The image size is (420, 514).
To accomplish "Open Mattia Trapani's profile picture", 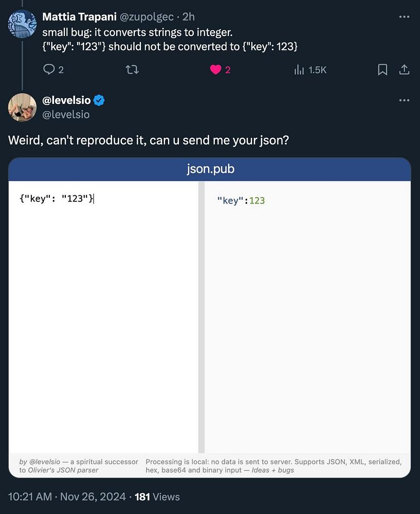I will (23, 24).
